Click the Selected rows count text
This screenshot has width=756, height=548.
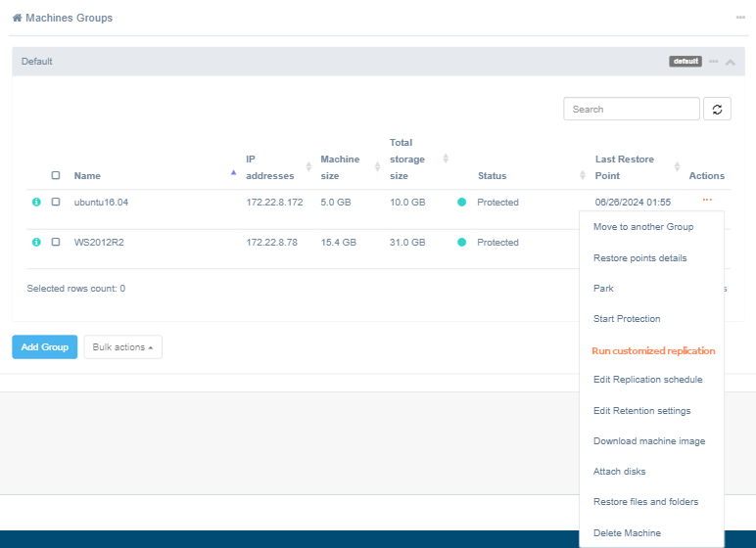pos(76,289)
